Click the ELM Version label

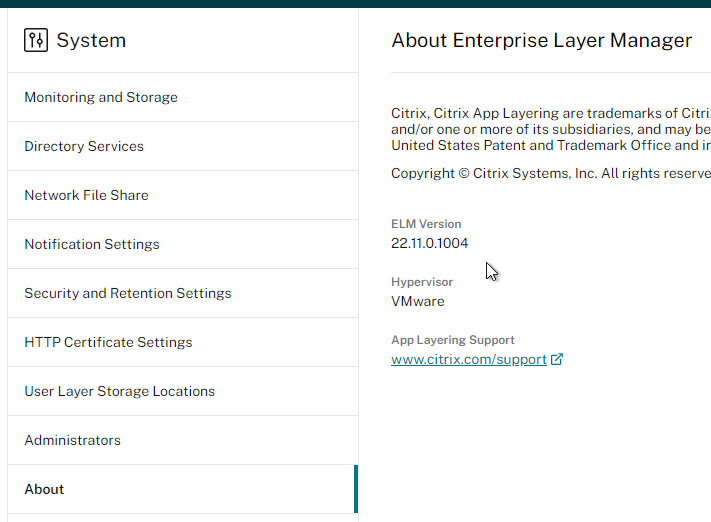click(x=426, y=224)
